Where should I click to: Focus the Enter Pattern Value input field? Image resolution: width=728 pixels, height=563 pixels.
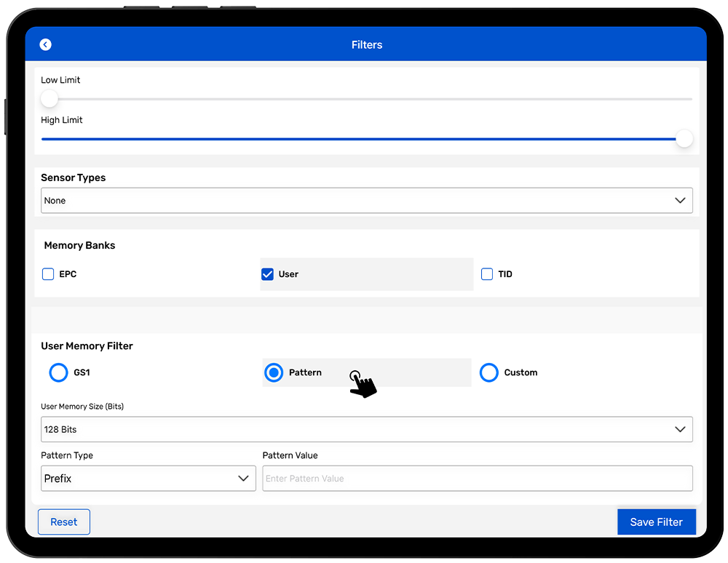(x=477, y=479)
